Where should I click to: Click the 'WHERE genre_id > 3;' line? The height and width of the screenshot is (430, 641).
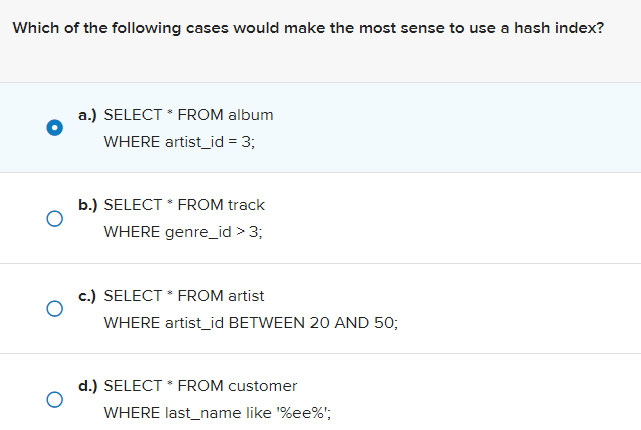point(183,232)
